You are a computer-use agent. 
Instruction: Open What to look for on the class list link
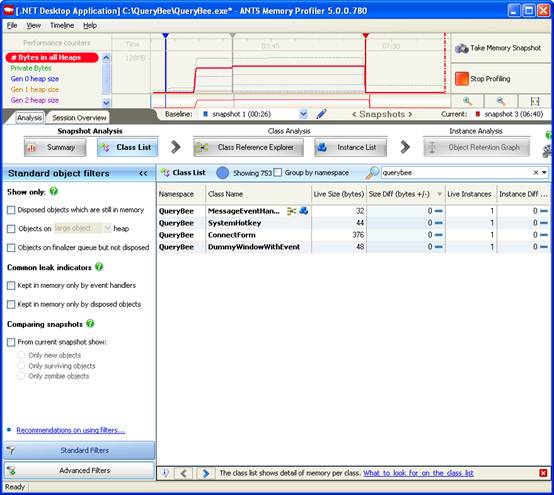pyautogui.click(x=418, y=473)
